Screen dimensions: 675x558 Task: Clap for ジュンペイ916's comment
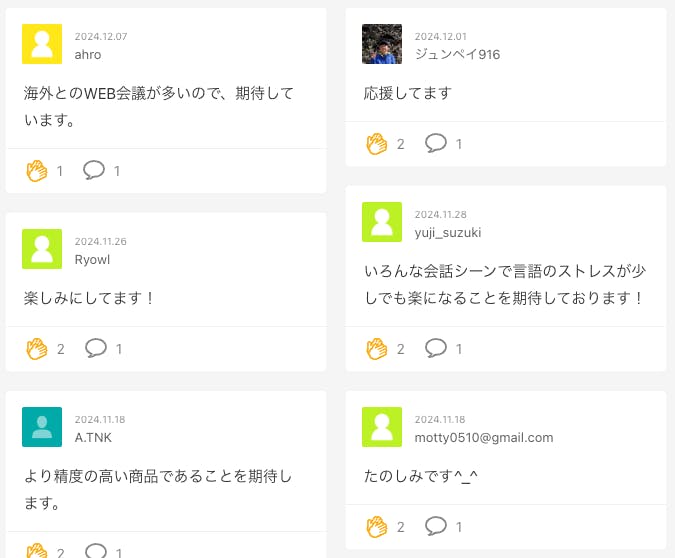(x=376, y=144)
